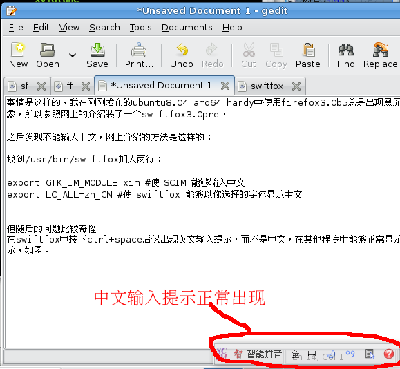Open the Search menu

(x=104, y=27)
